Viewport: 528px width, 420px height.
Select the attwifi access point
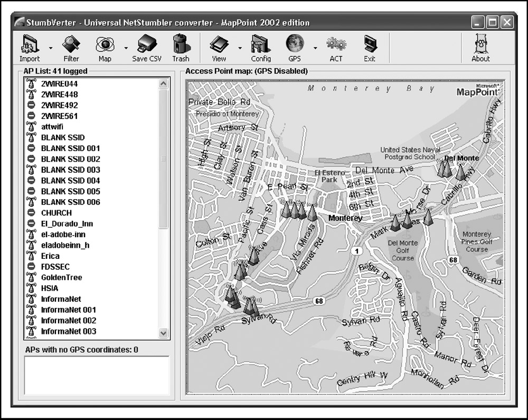(52, 127)
